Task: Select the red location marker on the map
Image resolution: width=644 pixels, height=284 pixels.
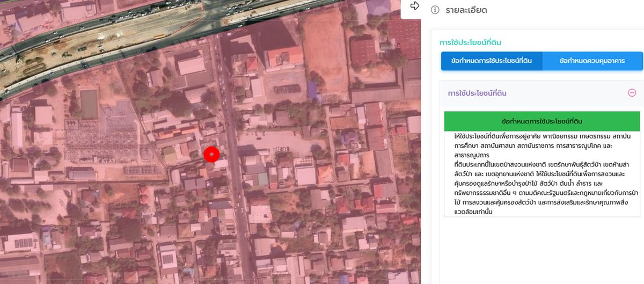Action: (212, 154)
